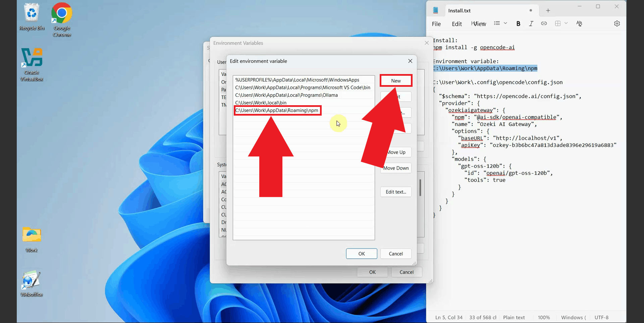The width and height of the screenshot is (644, 323).
Task: Click Move Down button
Action: point(396,168)
